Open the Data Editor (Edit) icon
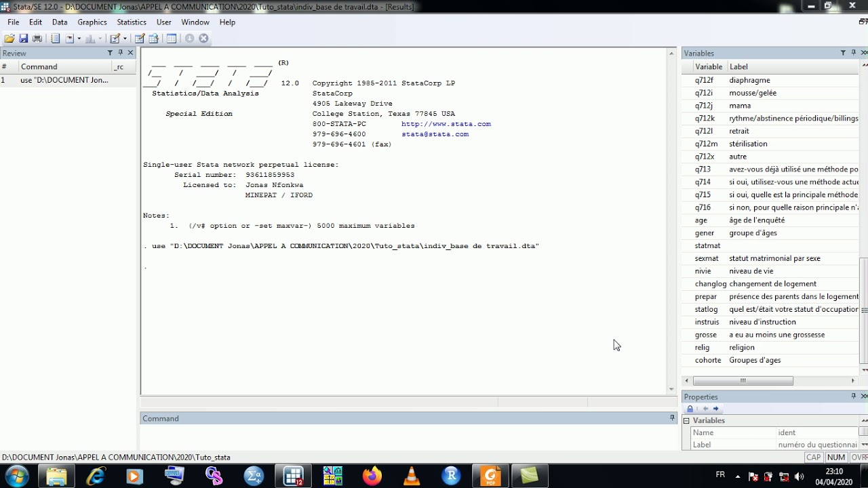The width and height of the screenshot is (868, 488). click(x=140, y=39)
